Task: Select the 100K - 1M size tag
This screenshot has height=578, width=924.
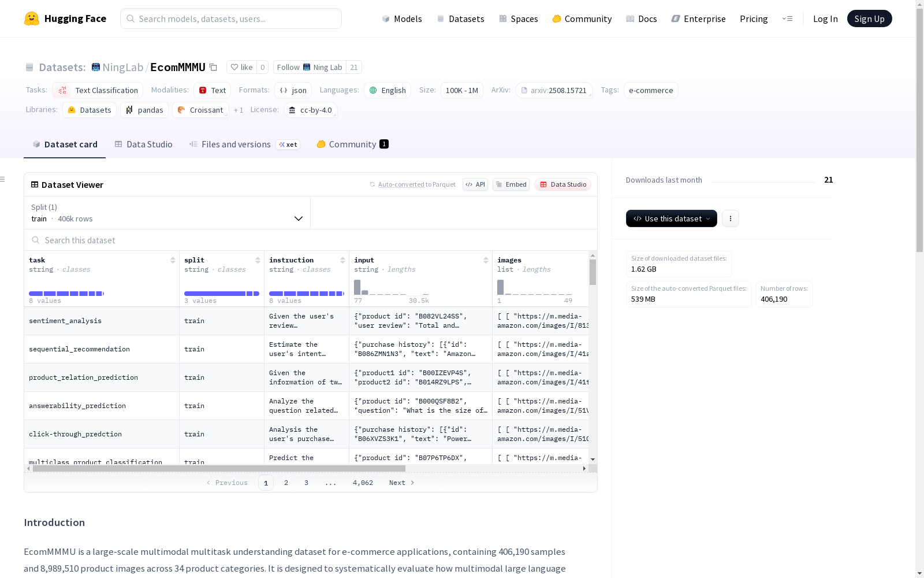Action: (x=462, y=90)
